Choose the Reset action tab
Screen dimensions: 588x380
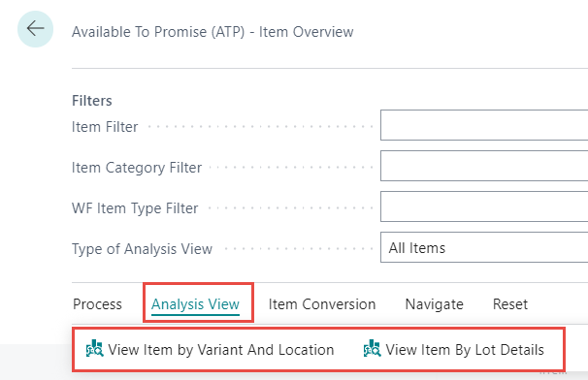[510, 304]
